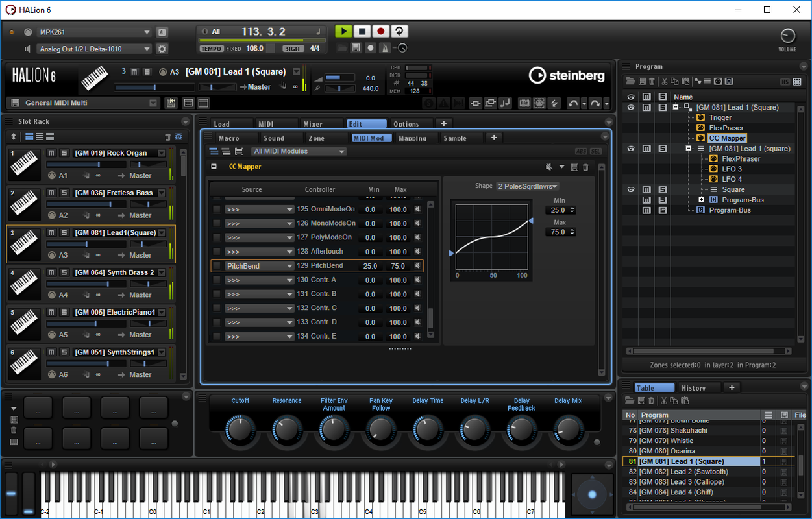Image resolution: width=812 pixels, height=519 pixels.
Task: Click the ABS button in MIDI Mod editor
Action: click(581, 151)
